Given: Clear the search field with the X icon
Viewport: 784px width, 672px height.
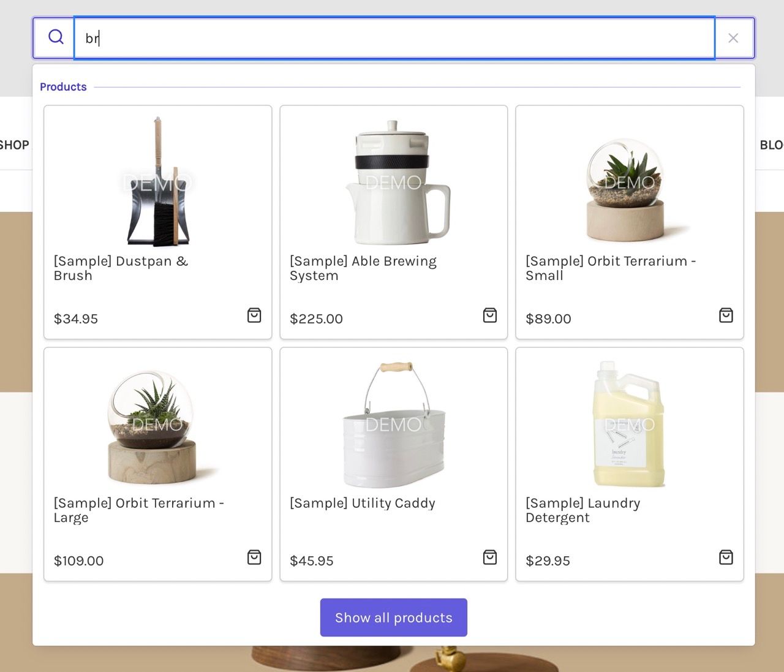Looking at the screenshot, I should 733,37.
